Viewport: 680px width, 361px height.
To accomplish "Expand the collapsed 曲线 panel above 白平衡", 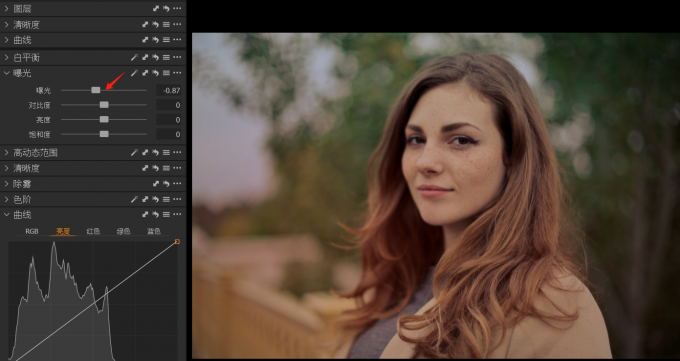I will tap(7, 40).
